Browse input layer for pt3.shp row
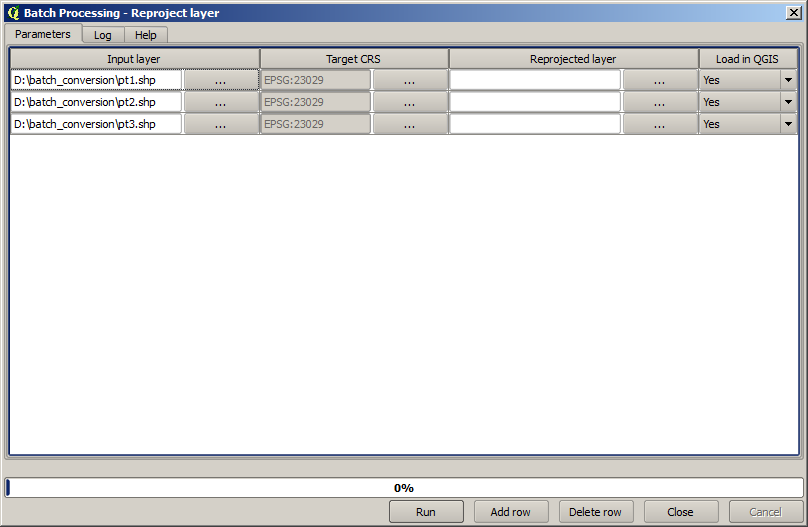The width and height of the screenshot is (808, 527). click(220, 124)
